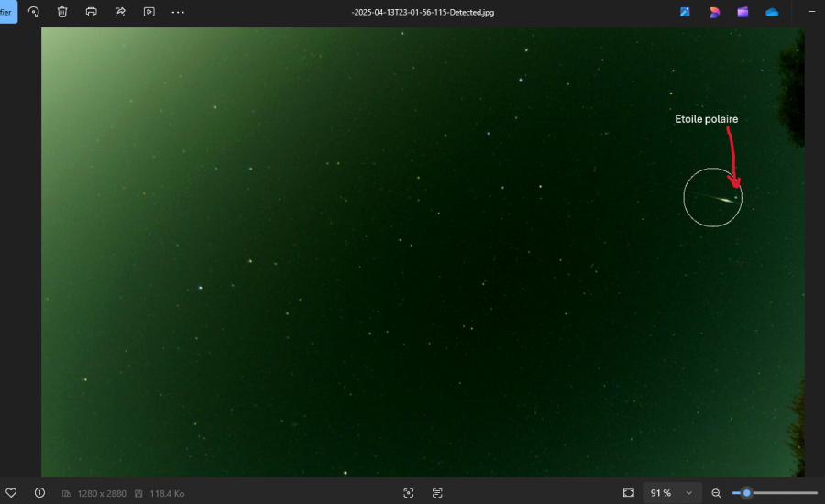Click the 1280 x 2880 dimensions text
The height and width of the screenshot is (504, 825).
(102, 494)
